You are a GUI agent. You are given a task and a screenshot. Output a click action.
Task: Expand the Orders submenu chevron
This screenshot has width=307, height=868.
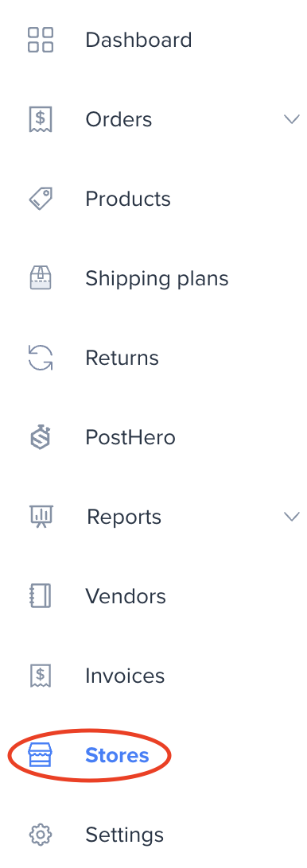tap(291, 119)
